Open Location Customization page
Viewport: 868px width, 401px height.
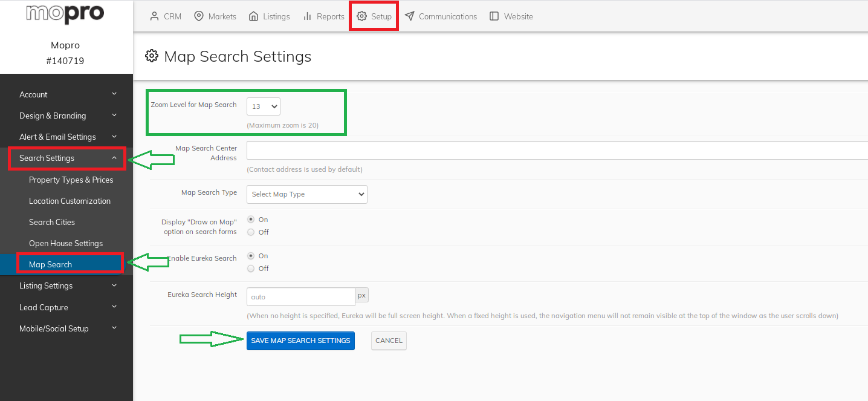[x=70, y=201]
